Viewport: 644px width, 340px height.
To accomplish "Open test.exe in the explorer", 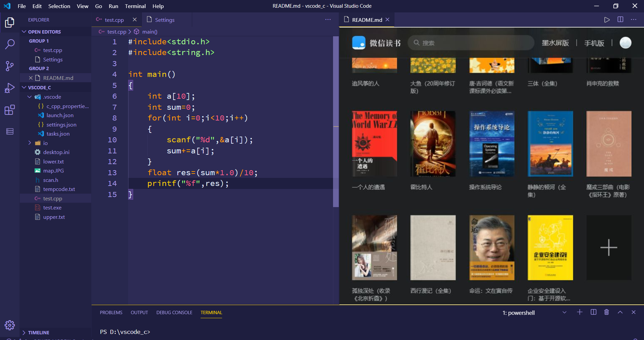I will click(x=56, y=207).
